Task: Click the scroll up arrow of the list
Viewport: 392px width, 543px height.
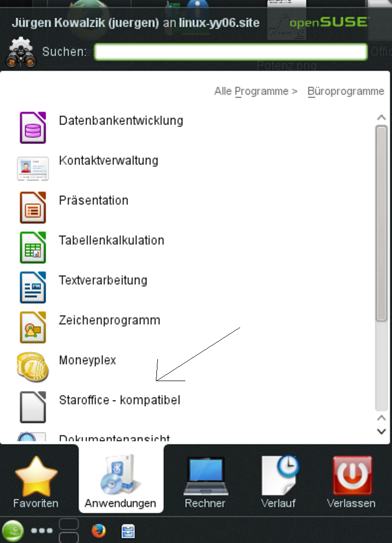Action: point(382,118)
